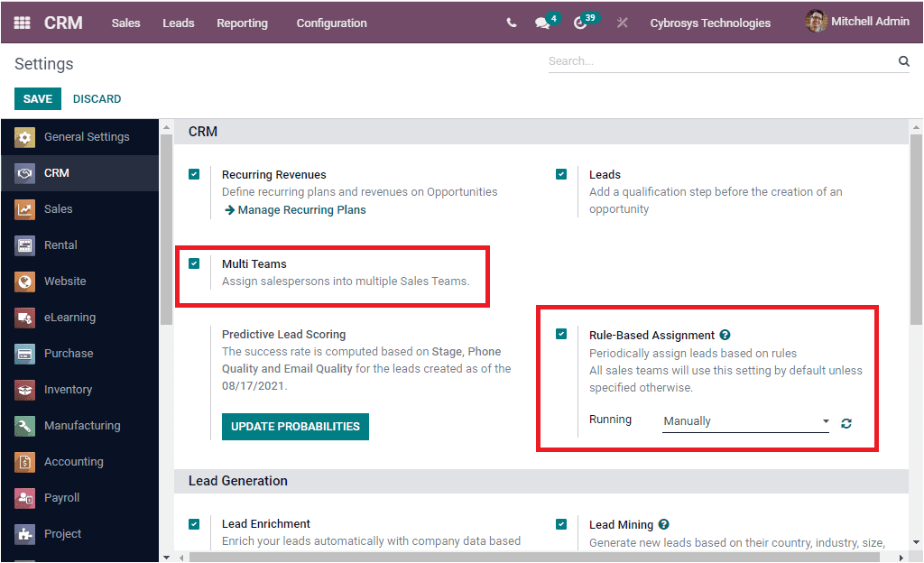Click the Search input field

pyautogui.click(x=713, y=60)
